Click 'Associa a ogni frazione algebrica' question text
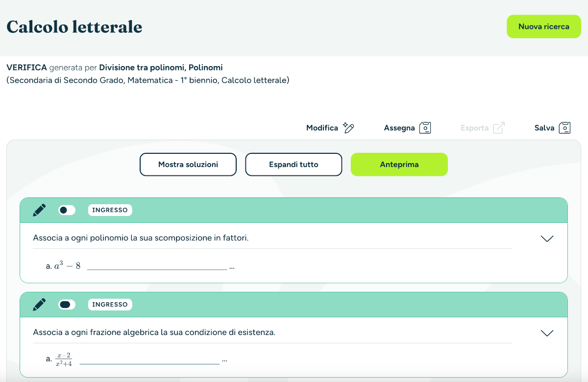This screenshot has width=588, height=382. click(x=154, y=333)
